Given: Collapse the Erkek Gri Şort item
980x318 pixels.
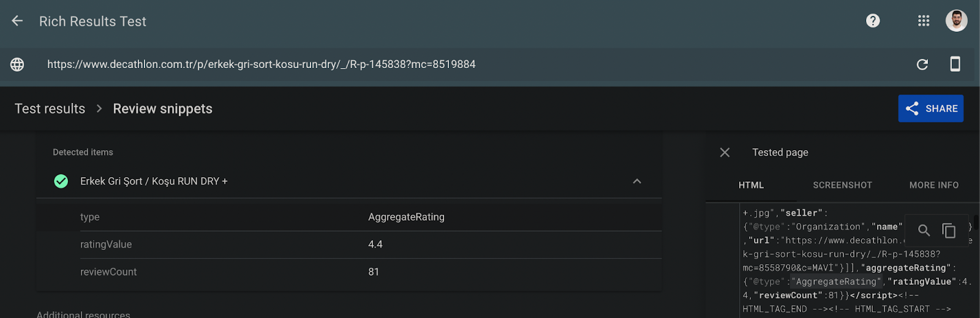Looking at the screenshot, I should coord(637,181).
